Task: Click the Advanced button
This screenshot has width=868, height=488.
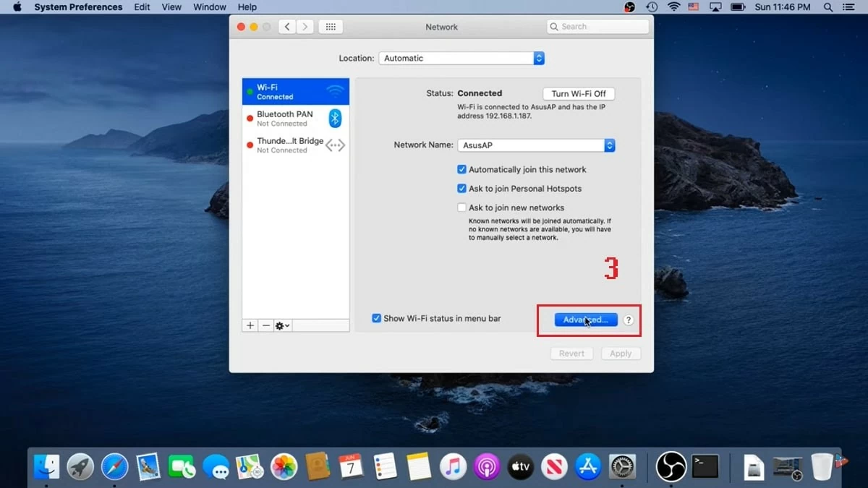Action: point(587,320)
